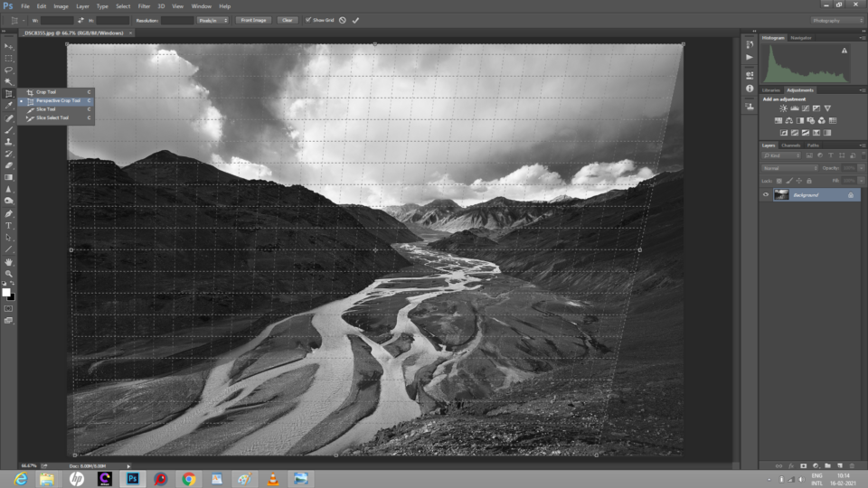Add a Channel Mixer adjustment
Image resolution: width=868 pixels, height=488 pixels.
click(822, 120)
